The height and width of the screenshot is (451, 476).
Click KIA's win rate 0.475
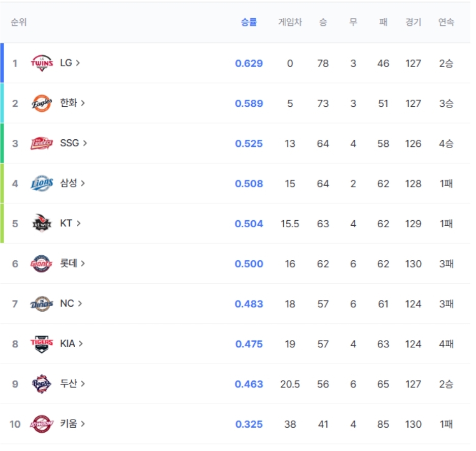tap(249, 344)
